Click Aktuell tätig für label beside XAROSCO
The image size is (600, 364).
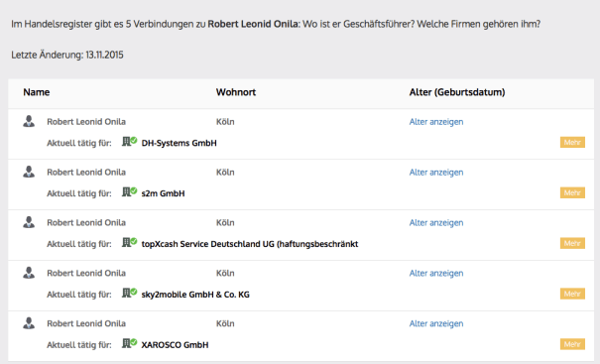pos(79,345)
